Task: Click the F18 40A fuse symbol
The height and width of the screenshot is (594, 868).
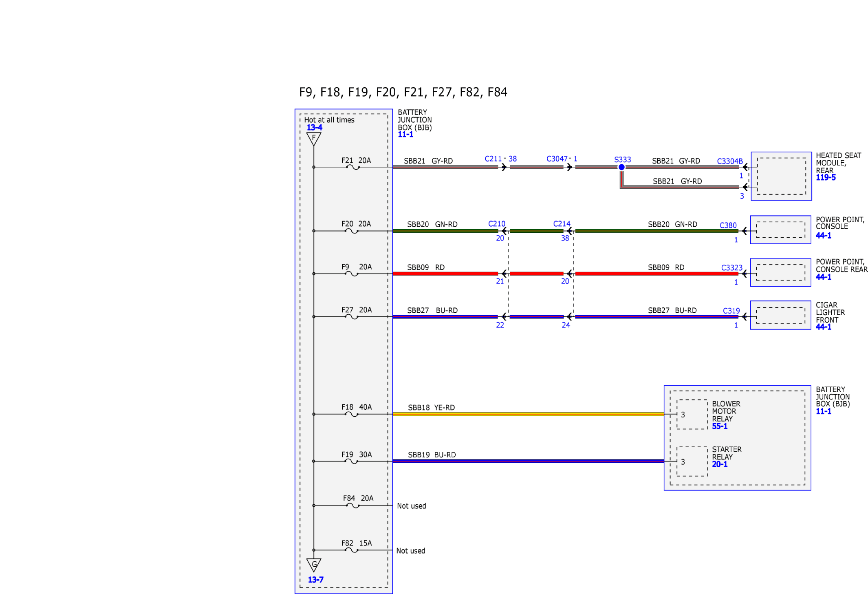Action: [352, 414]
